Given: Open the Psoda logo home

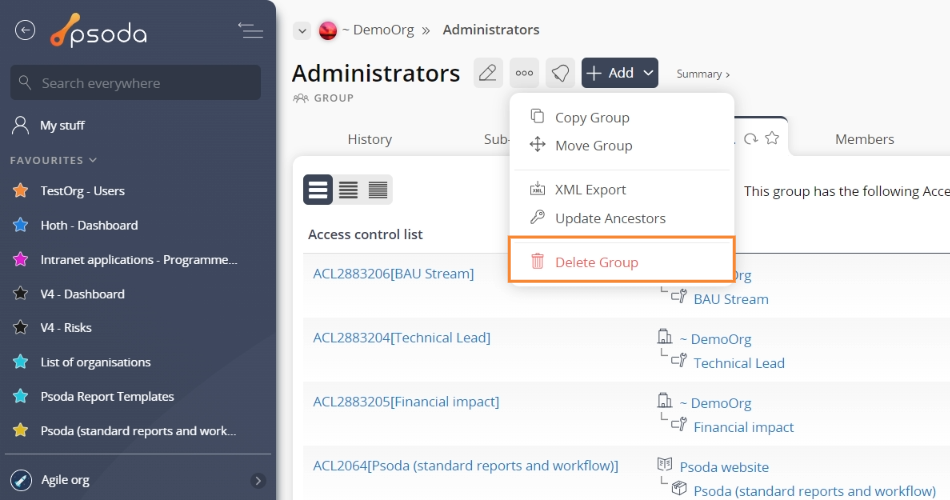Looking at the screenshot, I should coord(99,30).
